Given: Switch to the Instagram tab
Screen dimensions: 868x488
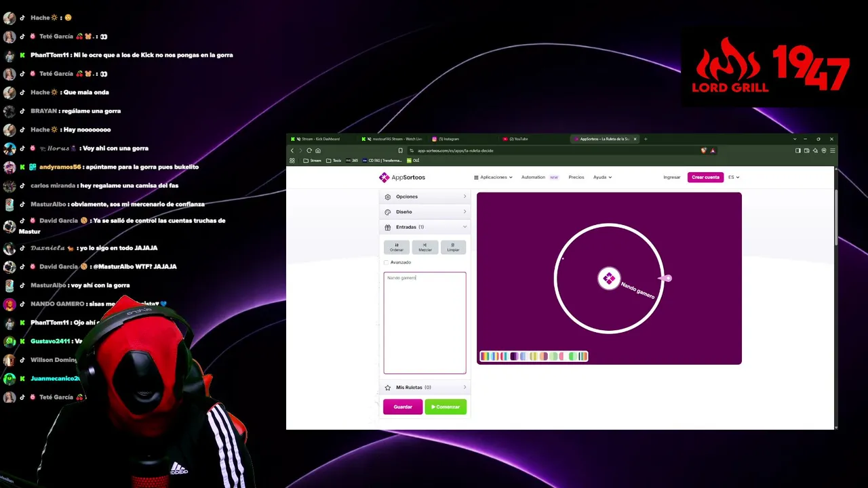Looking at the screenshot, I should click(464, 139).
